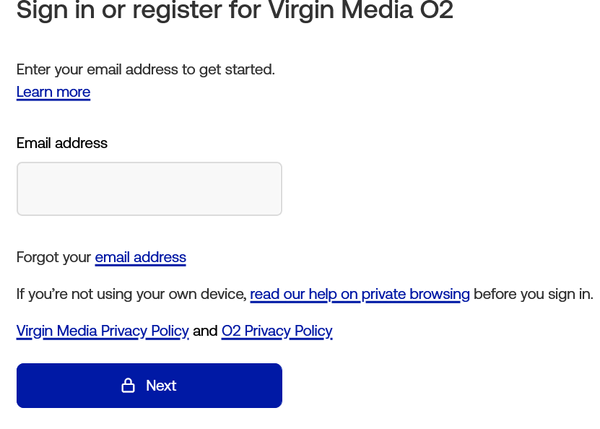
Task: Open the O2 Privacy Policy link
Action: coord(277,331)
